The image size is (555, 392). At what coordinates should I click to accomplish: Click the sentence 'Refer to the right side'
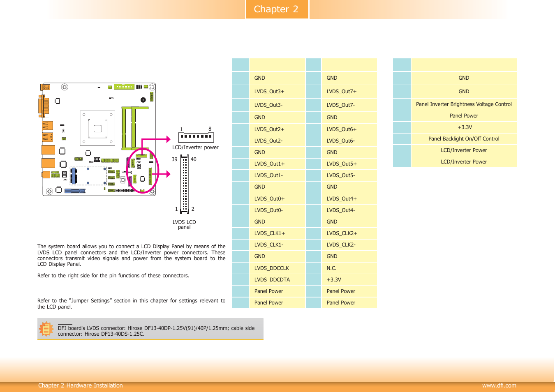pyautogui.click(x=113, y=276)
